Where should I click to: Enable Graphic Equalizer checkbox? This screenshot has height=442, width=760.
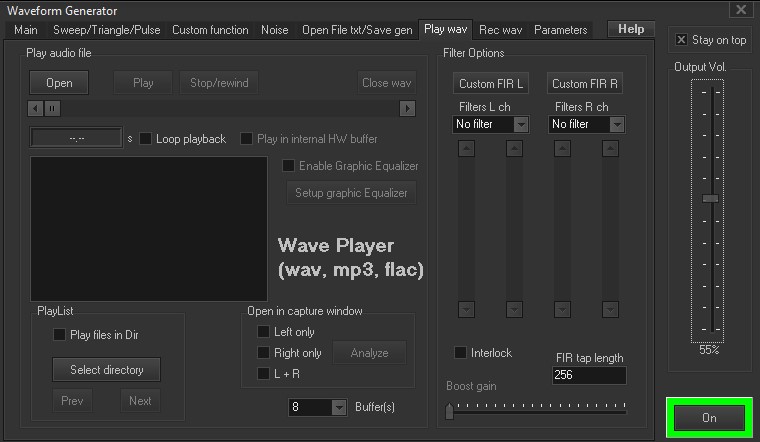tap(288, 166)
